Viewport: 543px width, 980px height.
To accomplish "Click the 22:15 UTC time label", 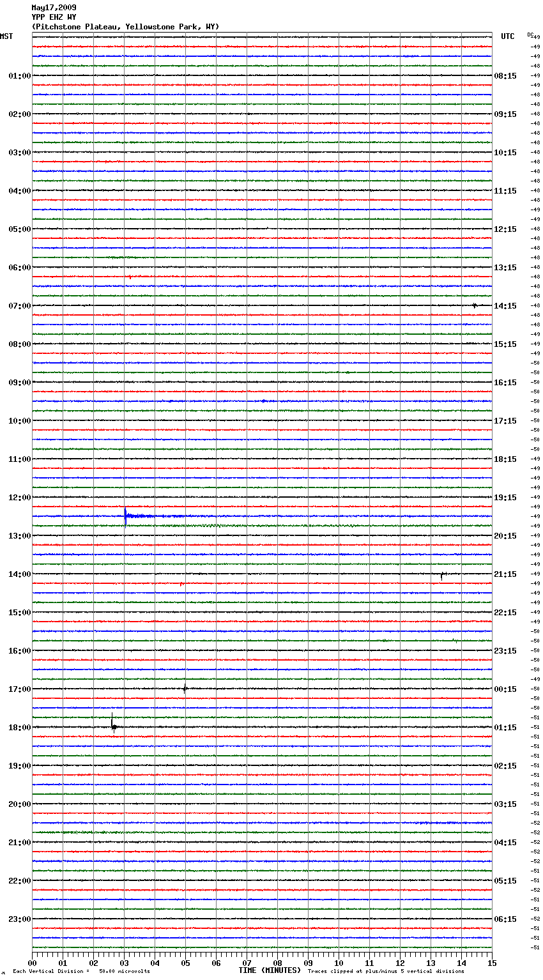I will pyautogui.click(x=505, y=613).
